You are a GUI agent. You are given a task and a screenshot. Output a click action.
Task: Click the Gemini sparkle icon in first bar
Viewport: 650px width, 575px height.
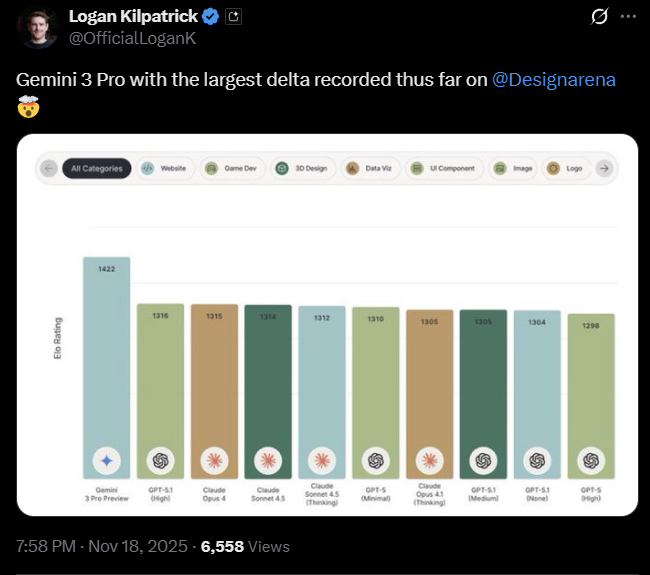107,460
